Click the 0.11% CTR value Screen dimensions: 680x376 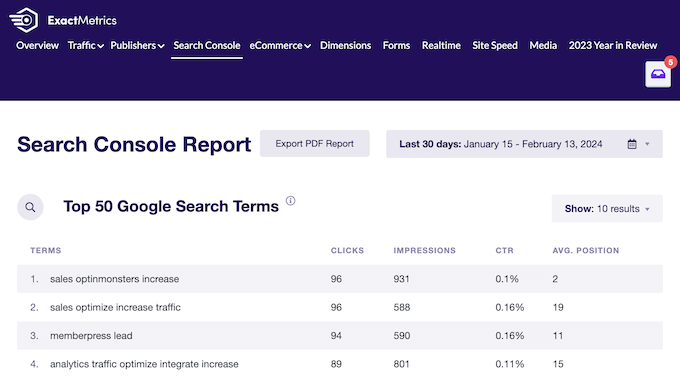510,364
